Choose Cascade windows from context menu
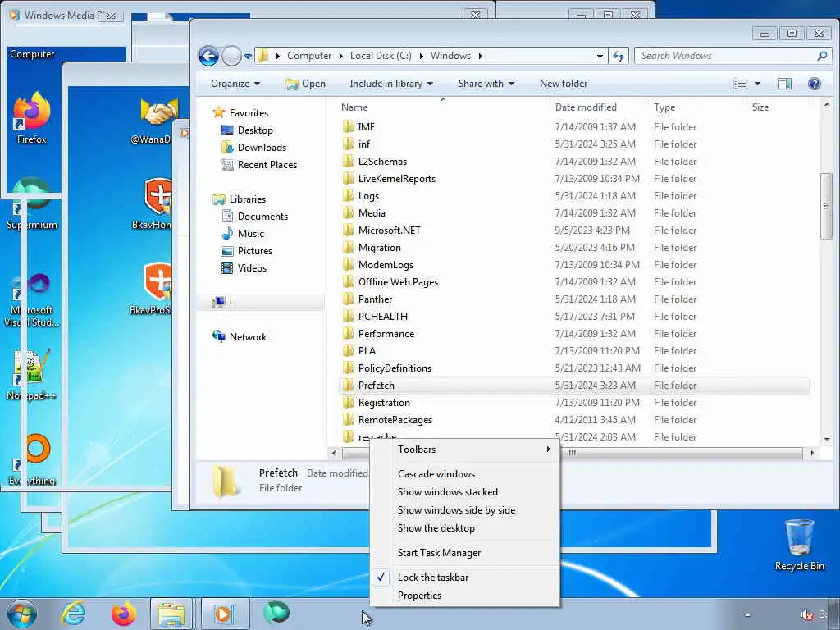The height and width of the screenshot is (630, 840). pyautogui.click(x=464, y=474)
